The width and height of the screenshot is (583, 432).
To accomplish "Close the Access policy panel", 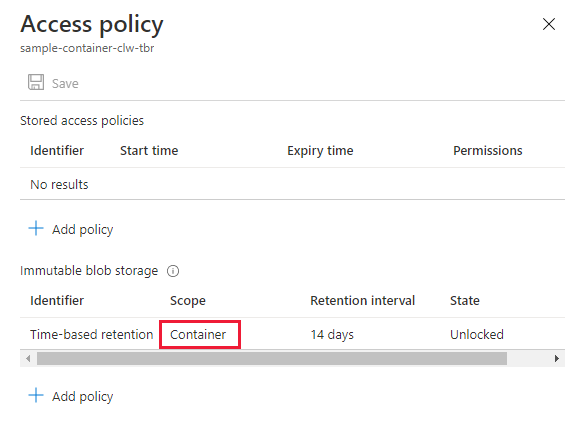I will point(549,24).
